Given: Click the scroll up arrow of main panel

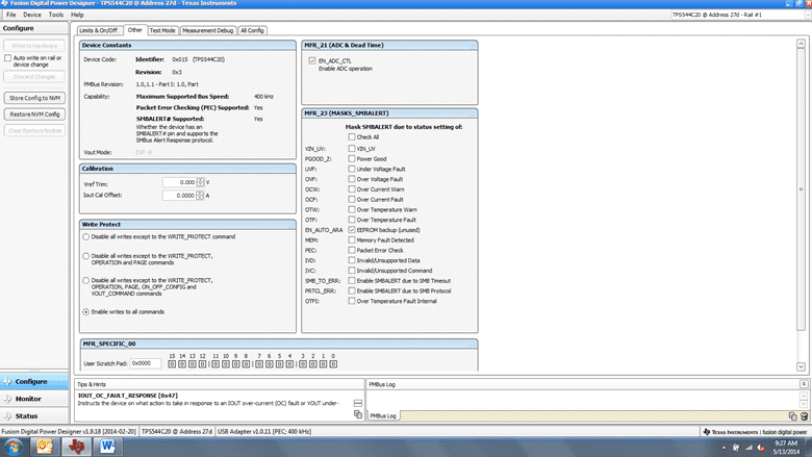Looking at the screenshot, I should point(801,44).
